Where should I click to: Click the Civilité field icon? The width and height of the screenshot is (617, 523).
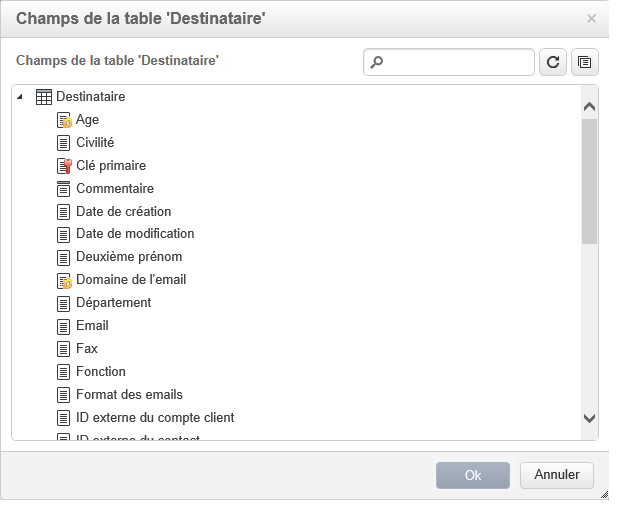tap(64, 143)
